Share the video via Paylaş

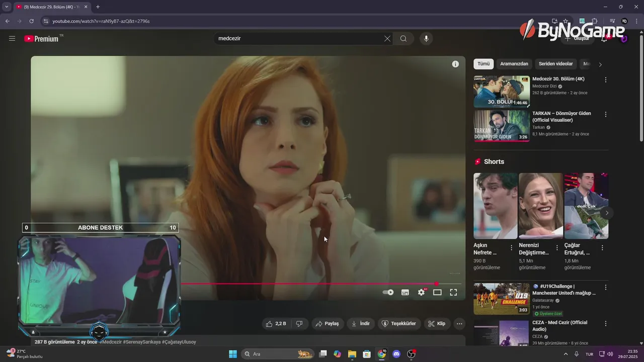327,324
